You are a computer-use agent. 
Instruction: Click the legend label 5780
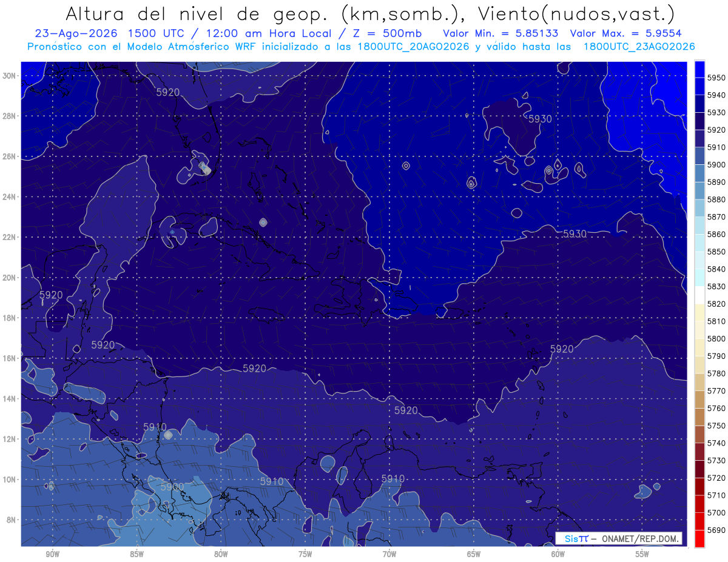716,373
